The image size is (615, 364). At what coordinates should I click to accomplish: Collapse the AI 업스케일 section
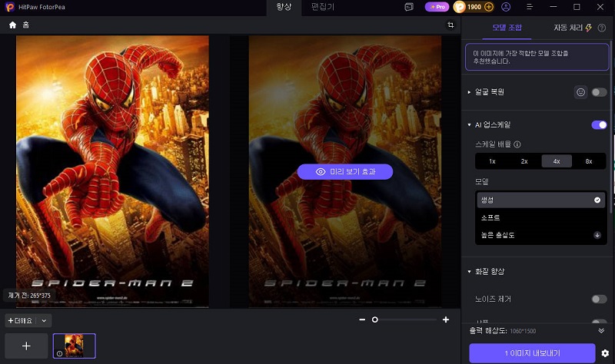(x=469, y=125)
